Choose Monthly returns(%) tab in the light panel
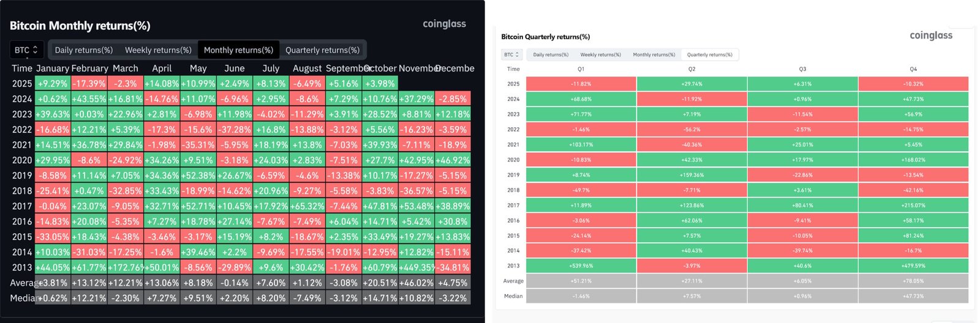Viewport: 980px width, 323px height. tap(654, 54)
